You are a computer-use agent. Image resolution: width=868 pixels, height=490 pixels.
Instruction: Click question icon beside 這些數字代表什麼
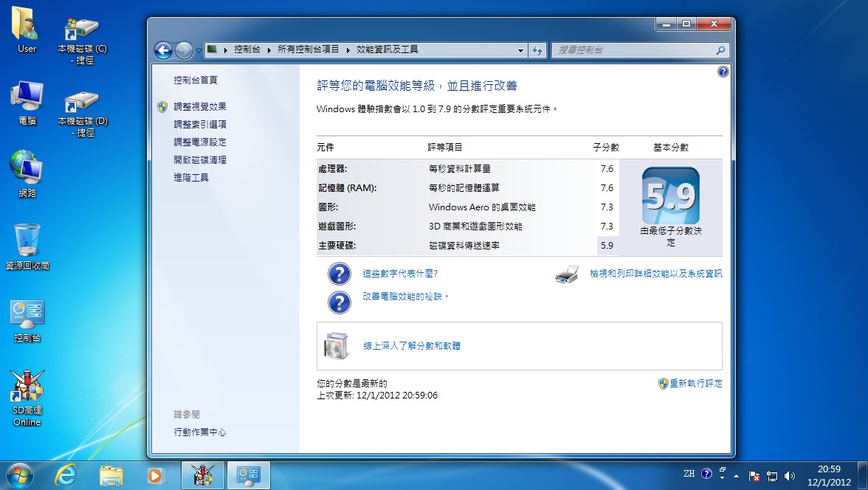(x=340, y=274)
